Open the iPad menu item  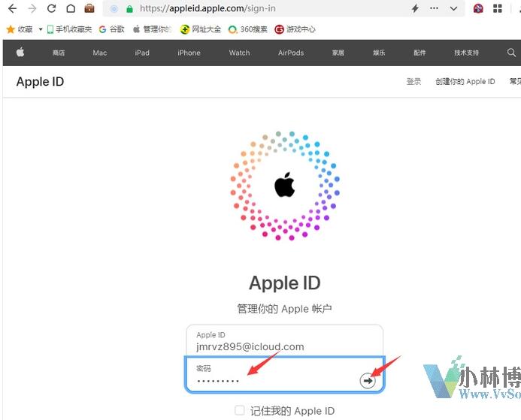(x=142, y=53)
